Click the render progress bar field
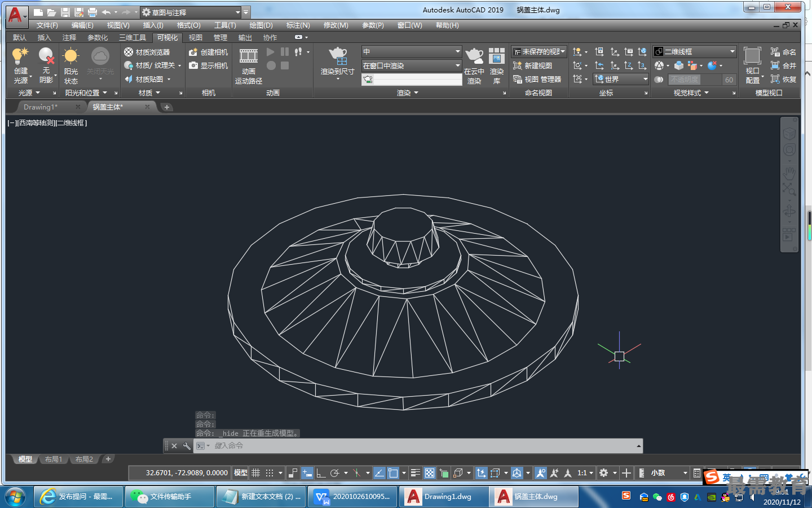812x508 pixels. tap(412, 80)
